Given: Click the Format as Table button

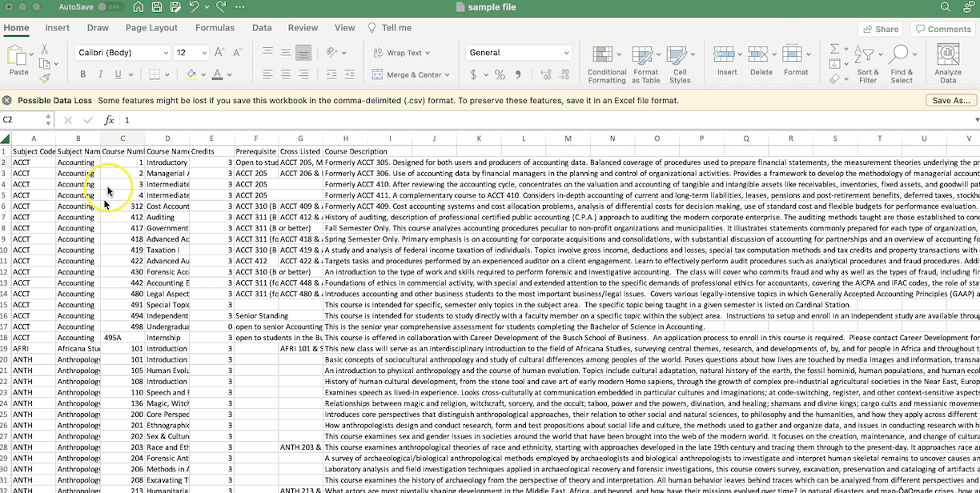Looking at the screenshot, I should (645, 64).
